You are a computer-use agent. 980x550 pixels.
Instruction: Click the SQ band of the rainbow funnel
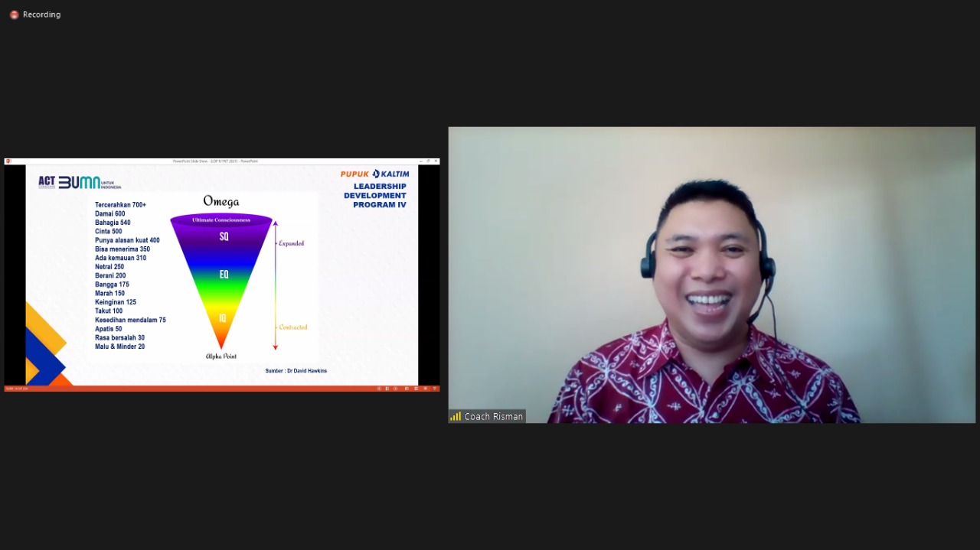(224, 237)
